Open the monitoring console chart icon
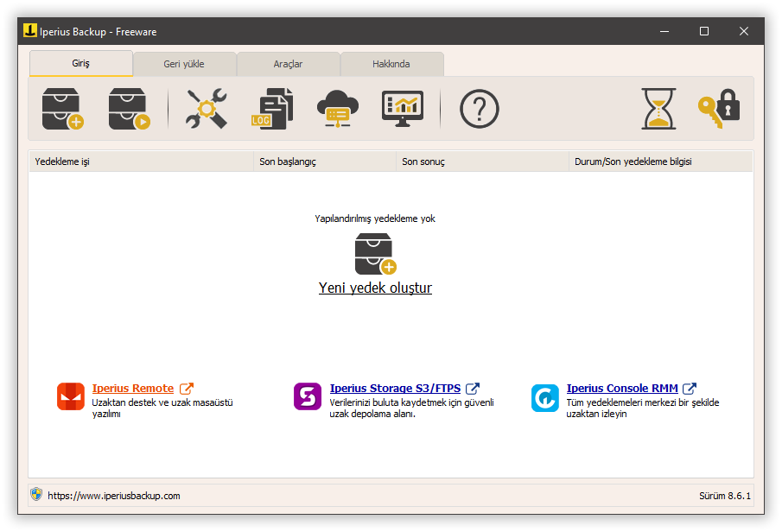The height and width of the screenshot is (532, 782). pyautogui.click(x=403, y=109)
